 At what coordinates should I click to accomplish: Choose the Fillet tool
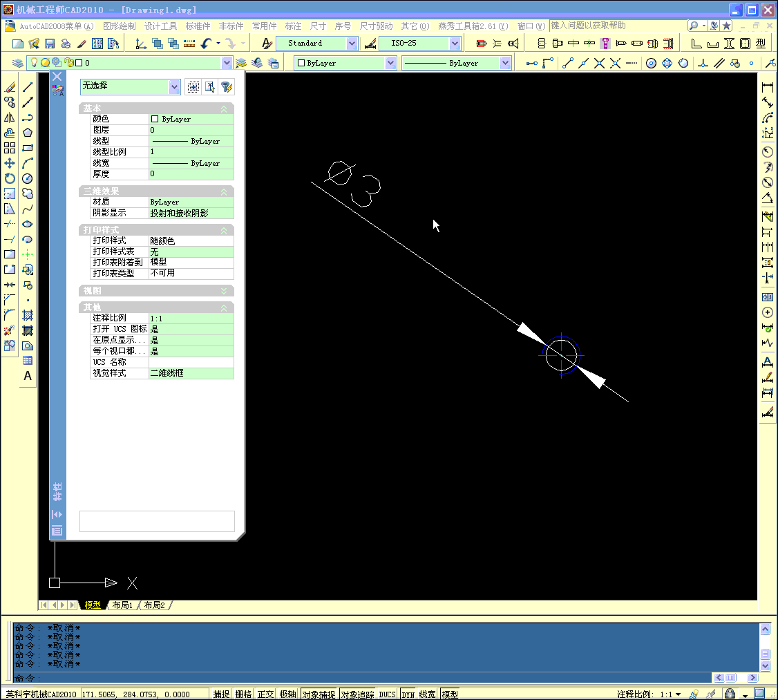(10, 314)
